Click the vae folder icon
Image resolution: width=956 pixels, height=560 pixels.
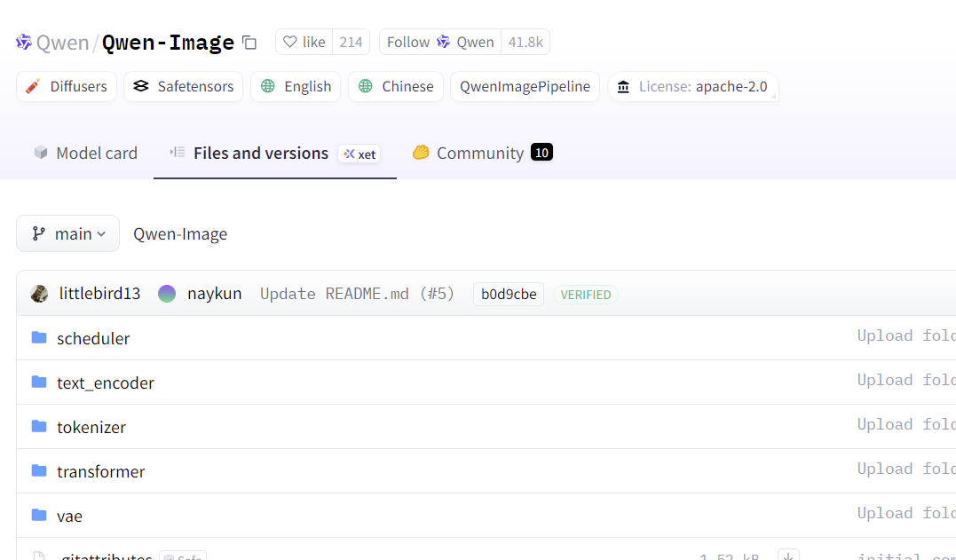(x=39, y=516)
